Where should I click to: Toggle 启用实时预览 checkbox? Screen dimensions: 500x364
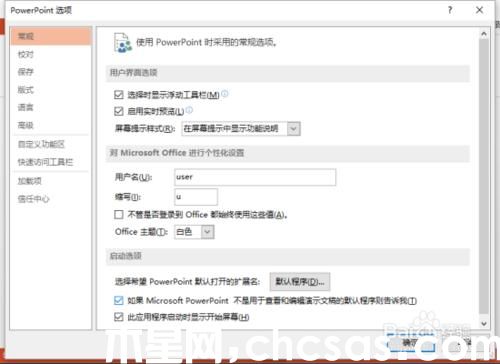(119, 111)
